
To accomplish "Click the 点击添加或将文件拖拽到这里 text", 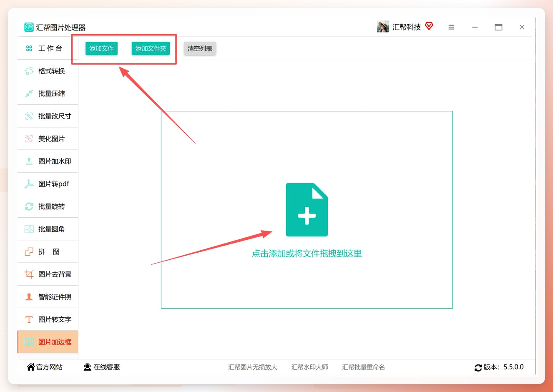I will click(x=307, y=254).
